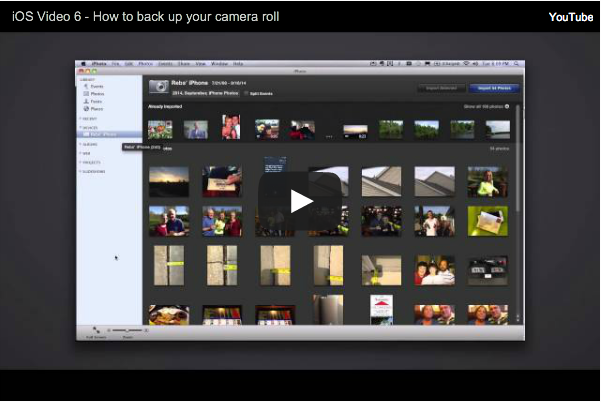Click the Events sidebar icon

86,86
